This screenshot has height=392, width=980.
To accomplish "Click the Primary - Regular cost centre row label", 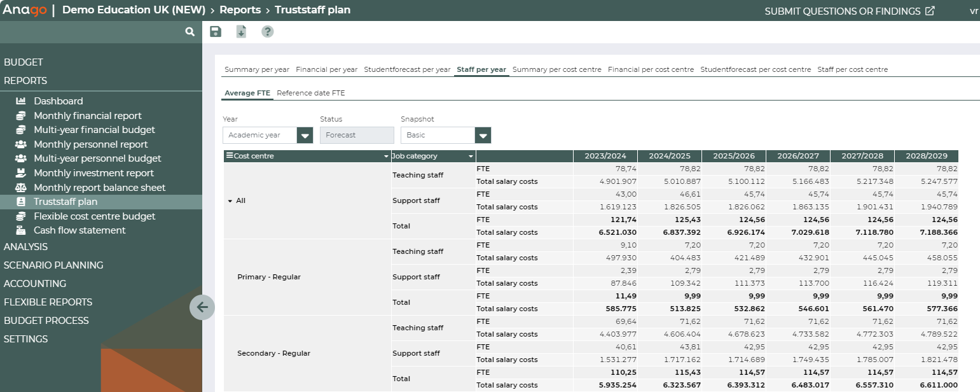I will pyautogui.click(x=269, y=277).
